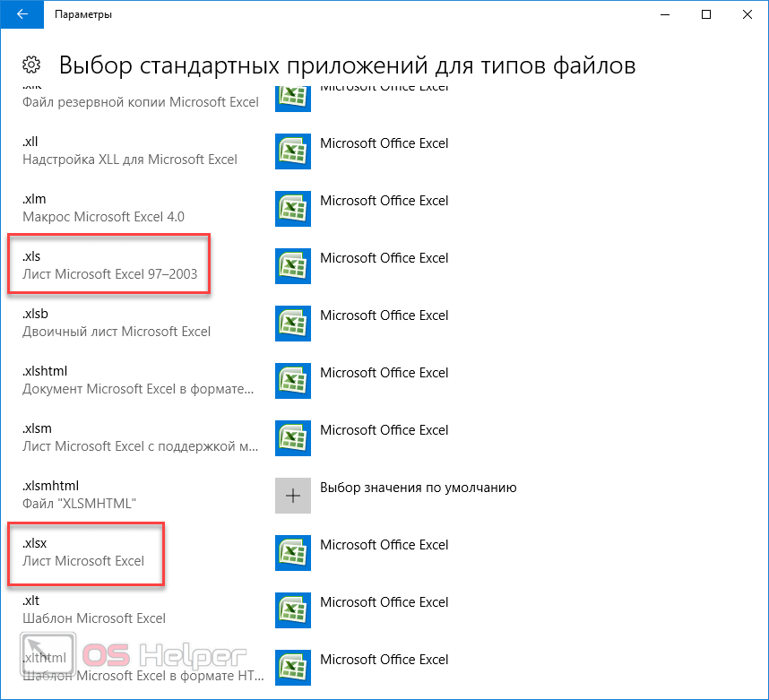Change Microsoft Office Excel app for .xlsx
The width and height of the screenshot is (769, 700).
click(384, 545)
